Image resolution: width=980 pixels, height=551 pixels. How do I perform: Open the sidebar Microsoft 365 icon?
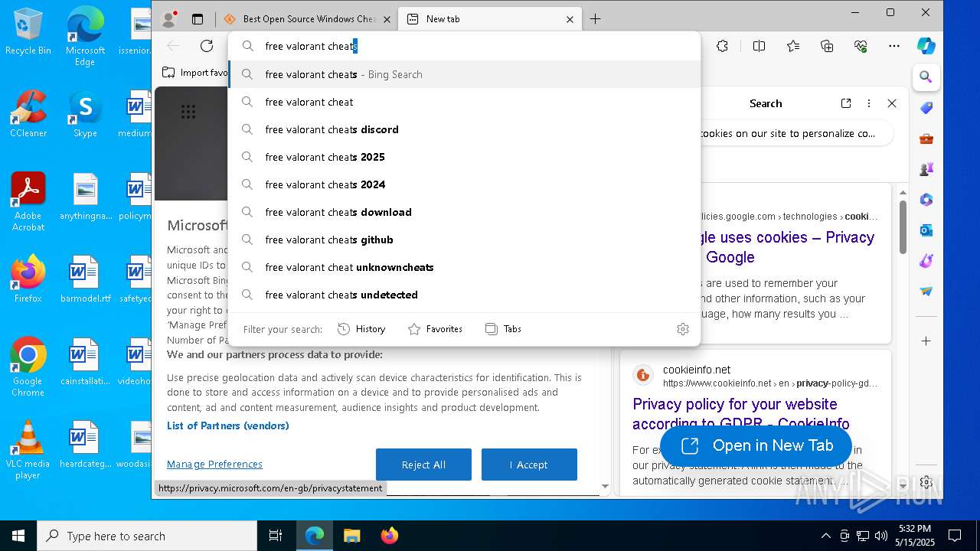926,200
